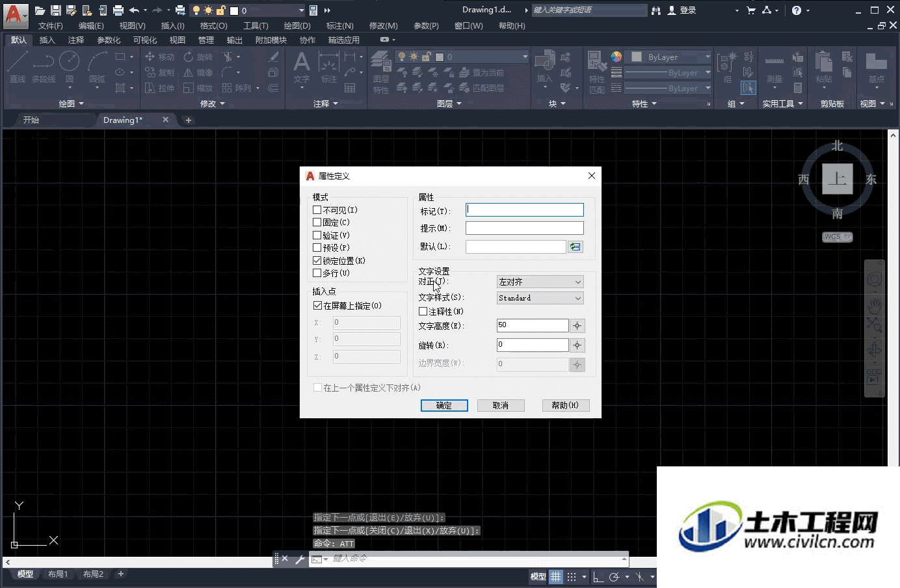Toggle grid display in status bar
The image size is (900, 588).
click(x=556, y=577)
